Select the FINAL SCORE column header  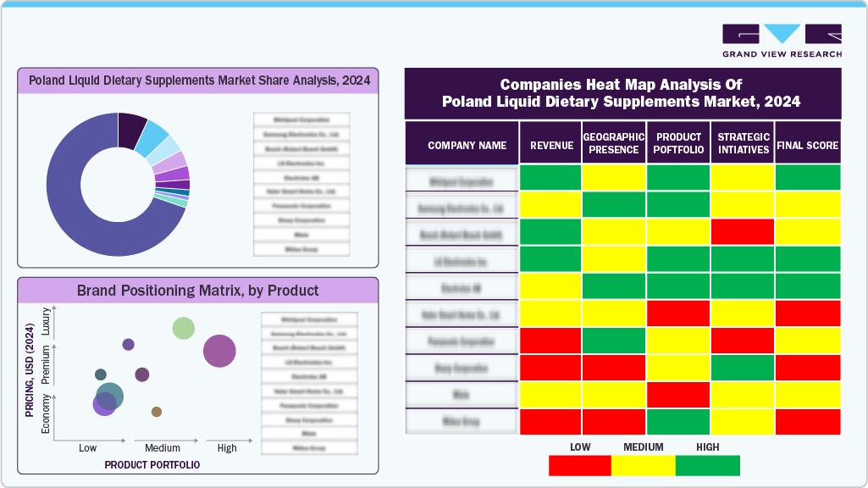807,144
